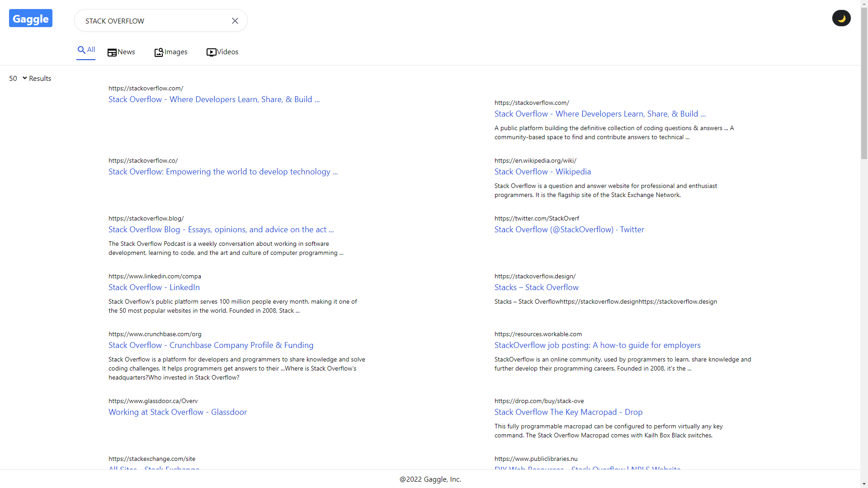
Task: Click the Wikipedia result description snippet
Action: tap(606, 190)
